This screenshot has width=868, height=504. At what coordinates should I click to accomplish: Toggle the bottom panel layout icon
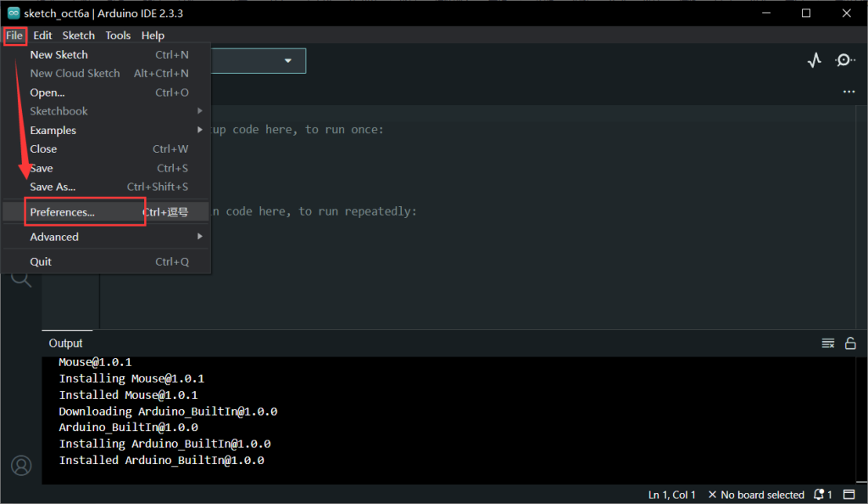849,495
